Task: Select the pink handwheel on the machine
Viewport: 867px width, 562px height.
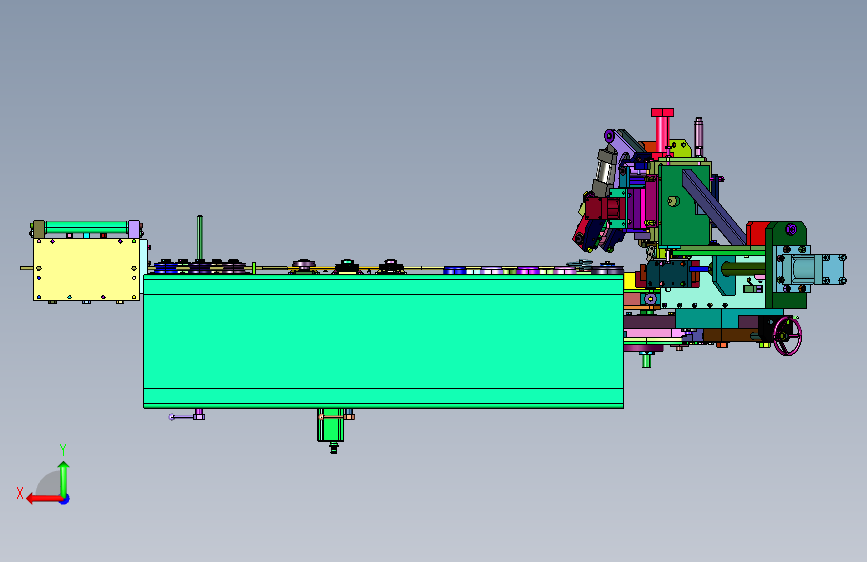Action: 787,336
